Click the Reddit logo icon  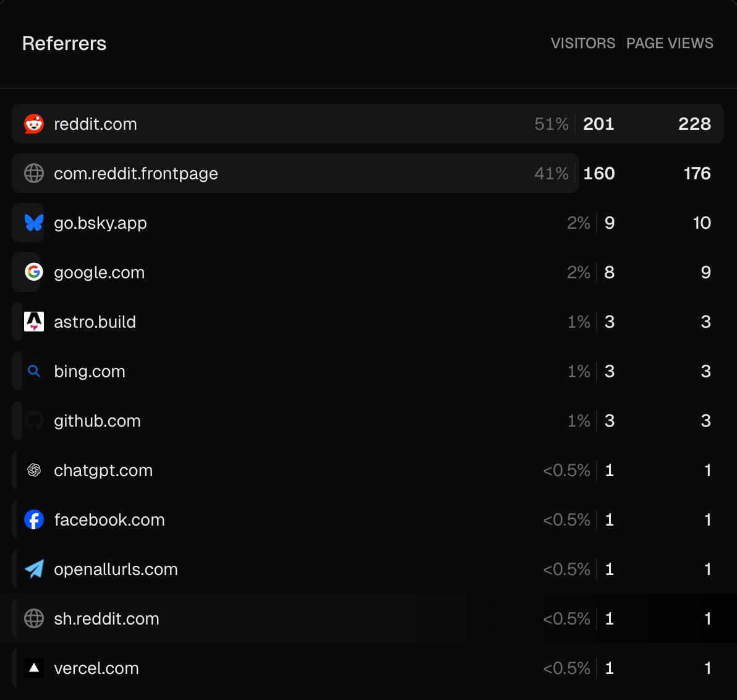click(34, 124)
